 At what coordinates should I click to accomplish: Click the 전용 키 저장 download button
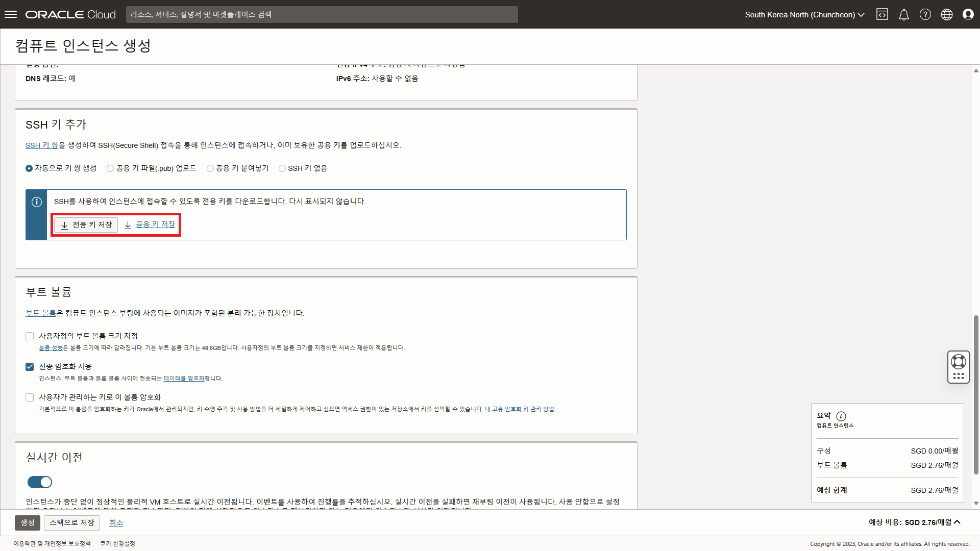pos(86,224)
